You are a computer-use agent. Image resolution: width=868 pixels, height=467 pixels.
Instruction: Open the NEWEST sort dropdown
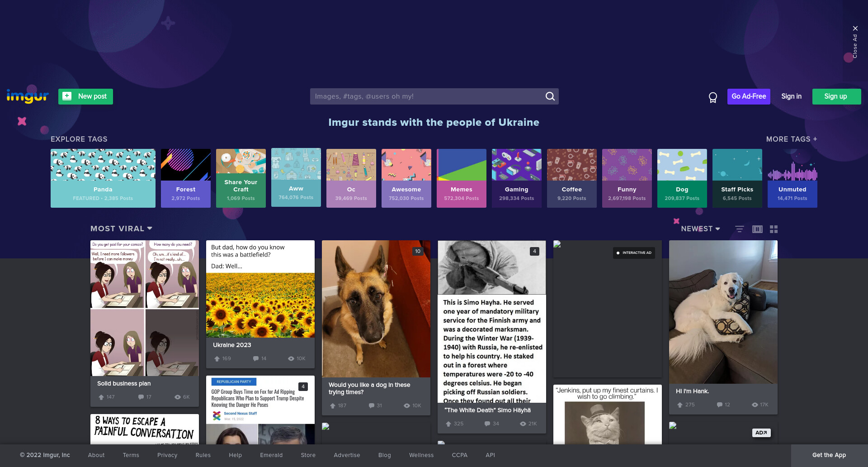pyautogui.click(x=700, y=229)
